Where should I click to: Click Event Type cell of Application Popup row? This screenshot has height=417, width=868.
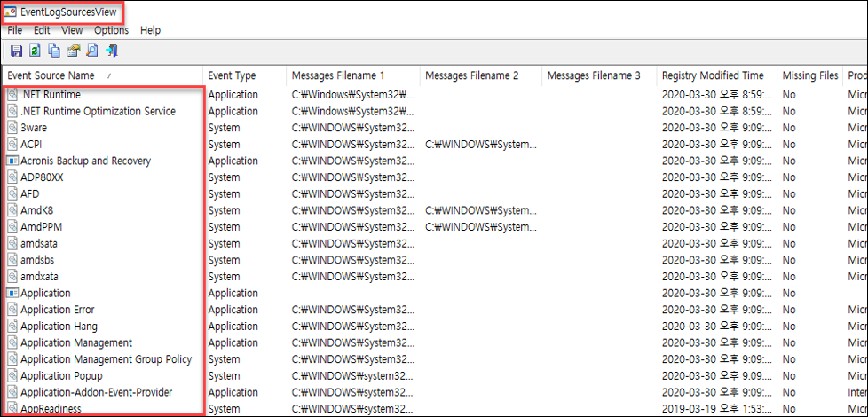[225, 376]
